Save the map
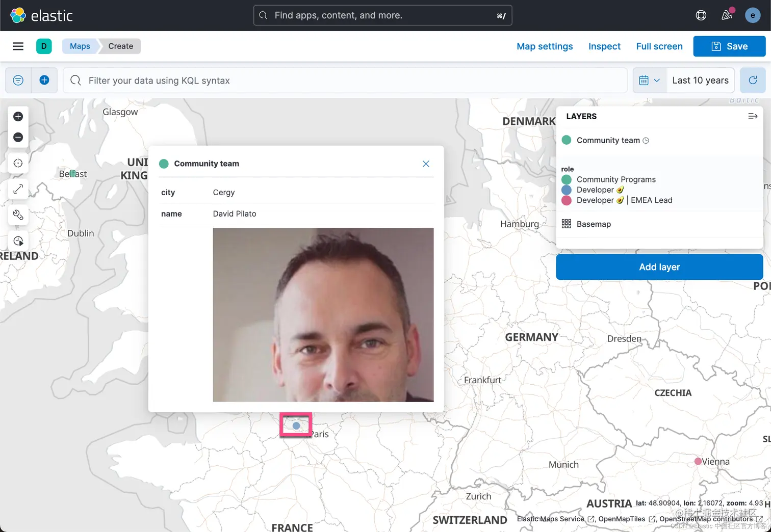Viewport: 771px width, 532px height. (x=729, y=46)
